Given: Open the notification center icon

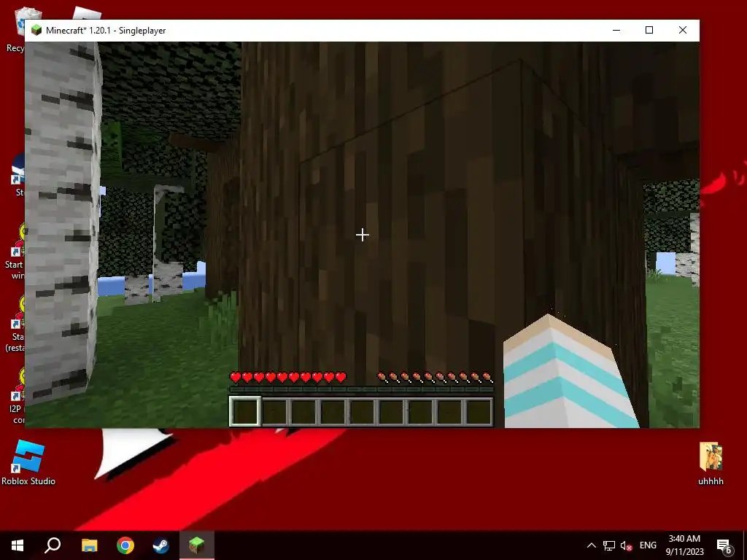Looking at the screenshot, I should pyautogui.click(x=724, y=545).
